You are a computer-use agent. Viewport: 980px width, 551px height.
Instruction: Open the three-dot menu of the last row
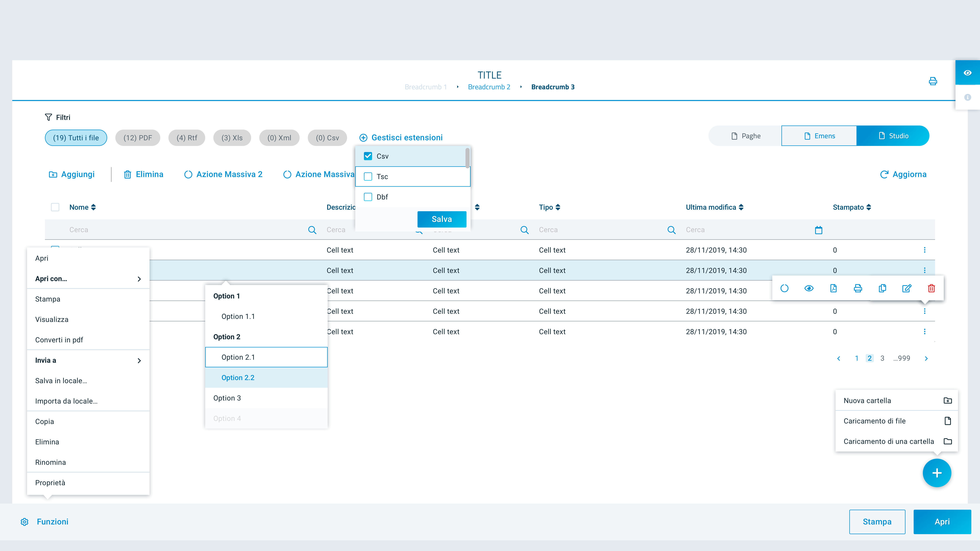pyautogui.click(x=925, y=332)
